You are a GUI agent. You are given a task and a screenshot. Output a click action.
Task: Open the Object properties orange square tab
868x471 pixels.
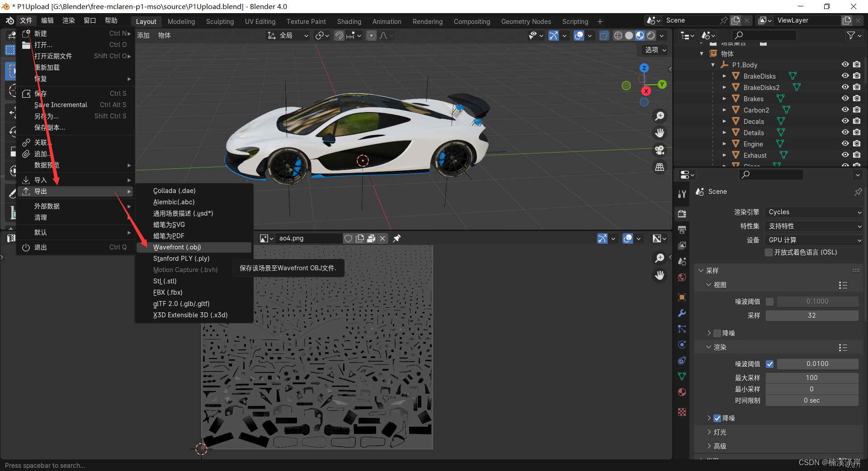[682, 297]
